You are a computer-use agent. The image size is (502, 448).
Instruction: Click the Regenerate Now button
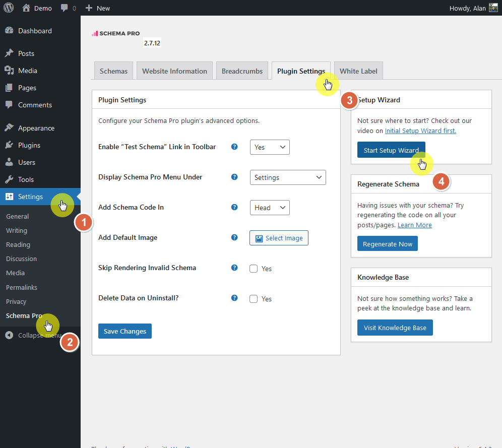(x=388, y=243)
